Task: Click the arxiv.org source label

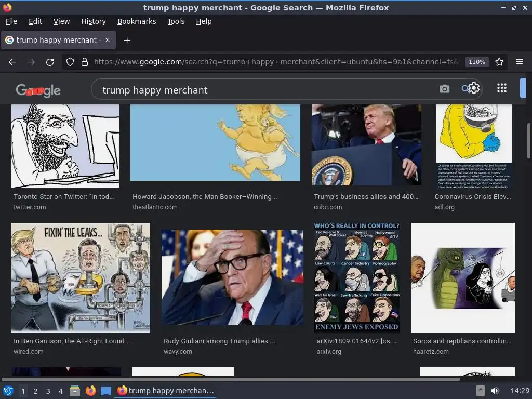Action: point(329,352)
